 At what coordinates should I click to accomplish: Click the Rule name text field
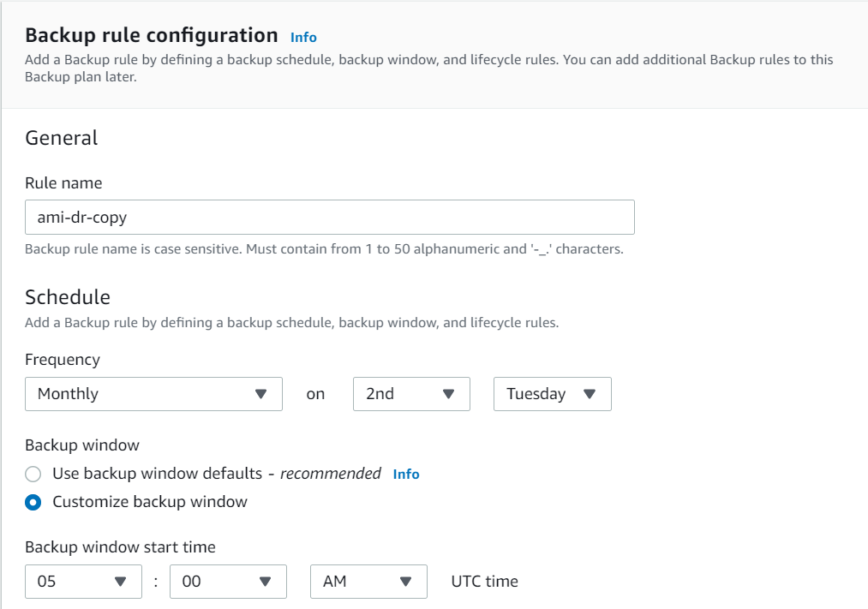329,218
